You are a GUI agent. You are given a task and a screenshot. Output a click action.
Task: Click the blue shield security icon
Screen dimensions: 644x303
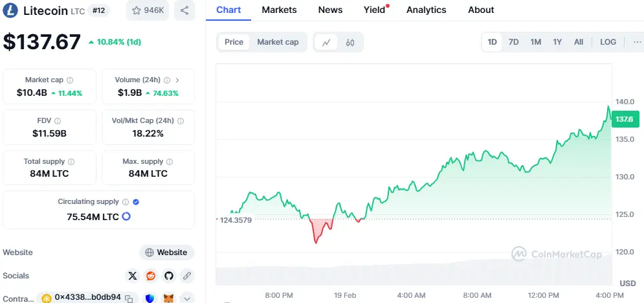point(150,298)
